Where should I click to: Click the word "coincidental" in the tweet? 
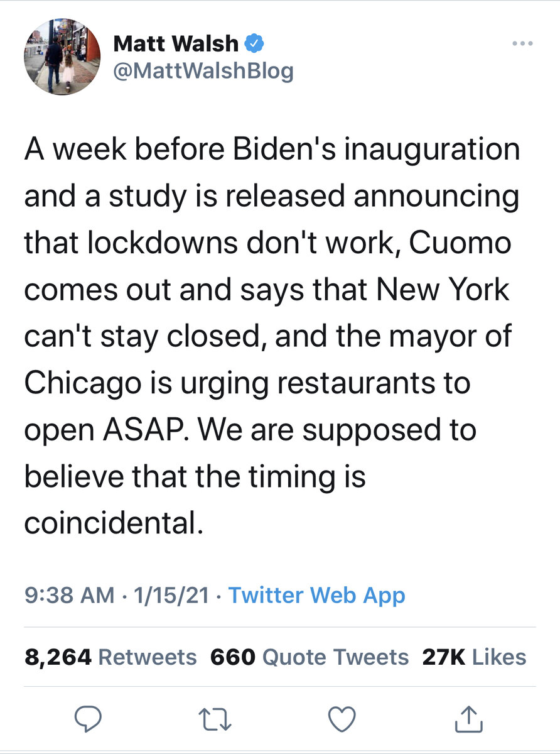click(114, 523)
